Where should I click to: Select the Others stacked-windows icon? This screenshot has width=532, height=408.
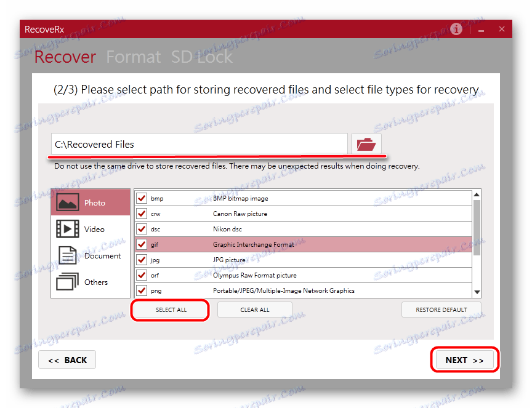pyautogui.click(x=68, y=281)
